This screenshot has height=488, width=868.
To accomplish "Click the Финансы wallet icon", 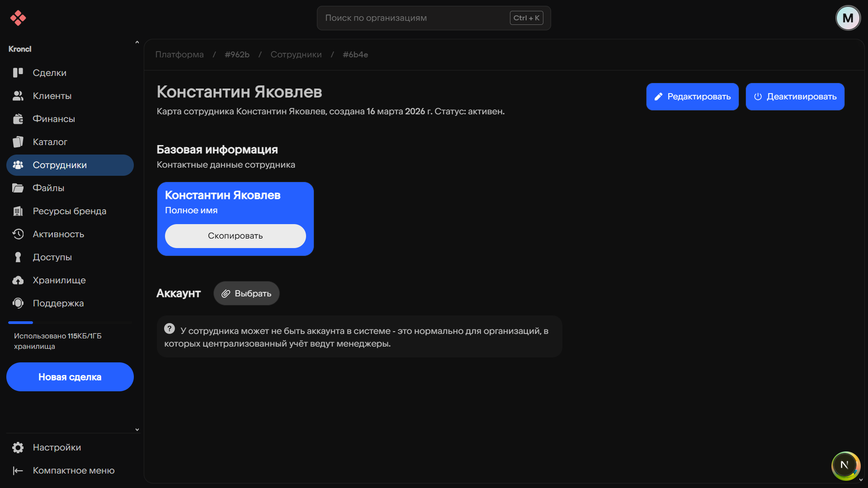I will 18,119.
